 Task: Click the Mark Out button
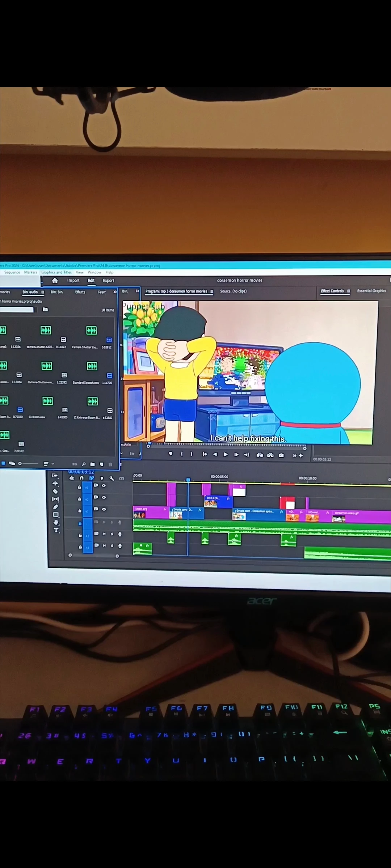pos(192,454)
